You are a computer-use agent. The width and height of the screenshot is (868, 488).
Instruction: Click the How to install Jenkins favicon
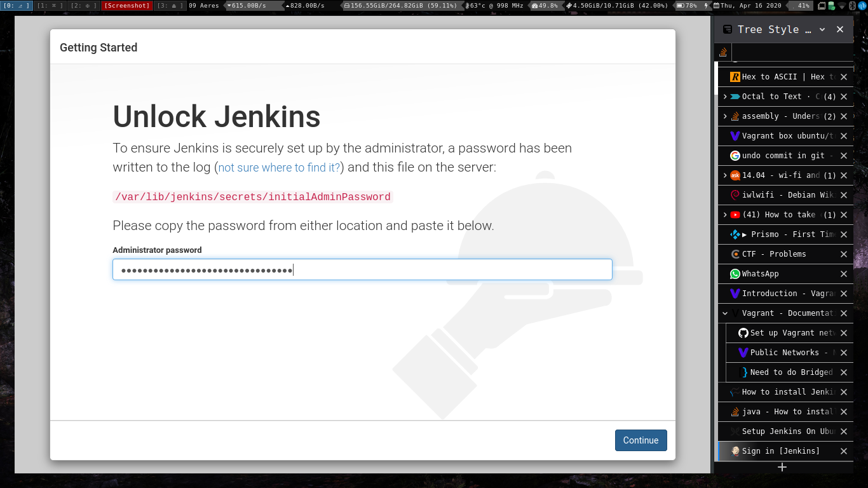coord(735,392)
